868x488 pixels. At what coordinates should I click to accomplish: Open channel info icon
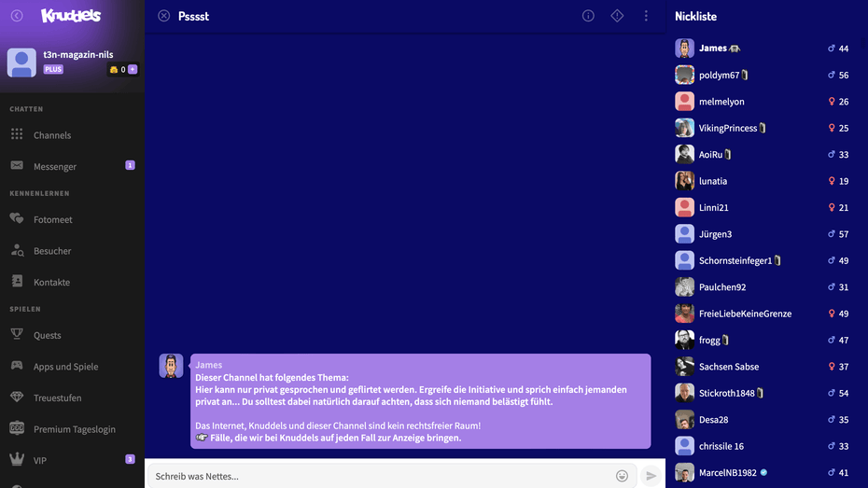pyautogui.click(x=588, y=16)
